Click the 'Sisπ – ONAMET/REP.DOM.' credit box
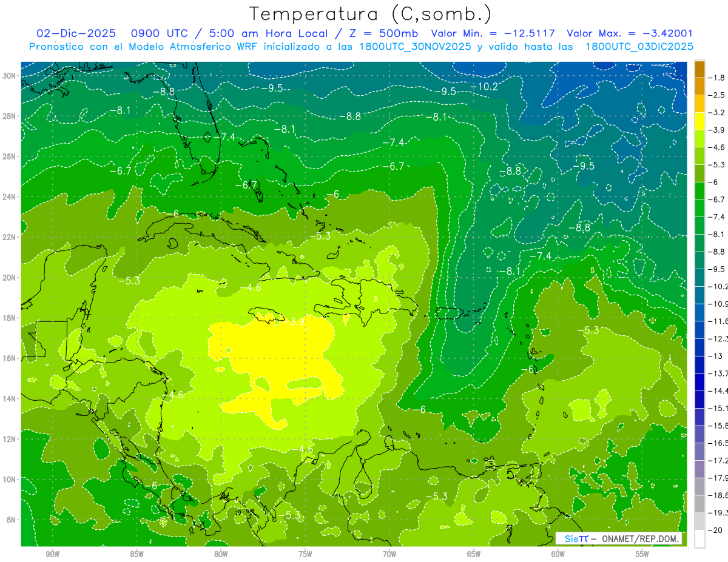 tap(619, 538)
